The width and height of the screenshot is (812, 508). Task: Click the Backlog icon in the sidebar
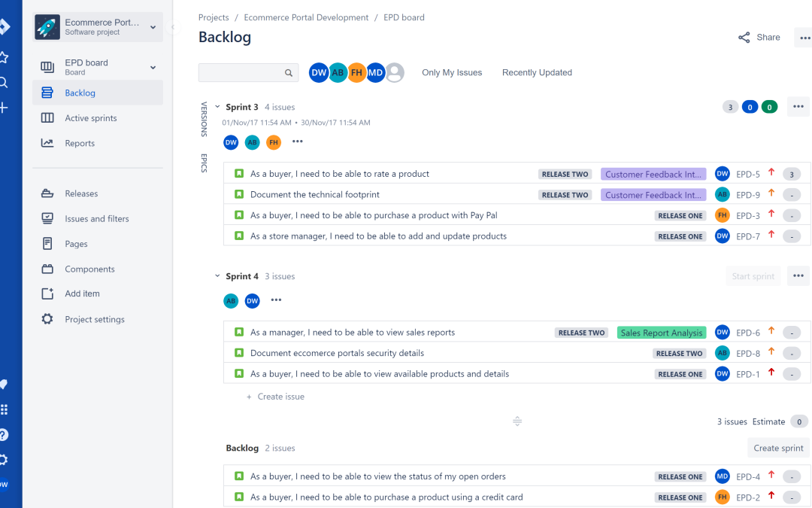(47, 93)
